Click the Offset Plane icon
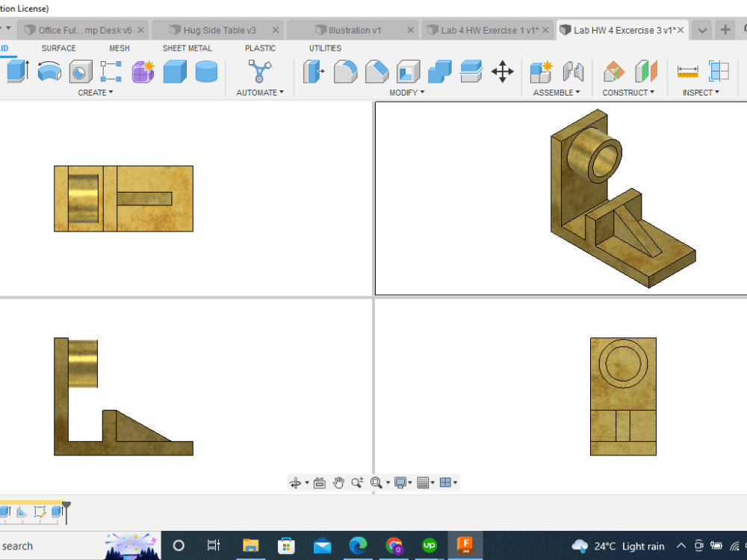This screenshot has width=747, height=560. coord(613,72)
